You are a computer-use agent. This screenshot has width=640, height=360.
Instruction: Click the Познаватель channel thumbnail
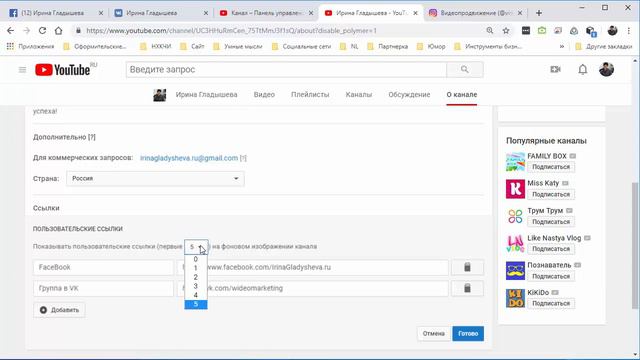pyautogui.click(x=516, y=271)
